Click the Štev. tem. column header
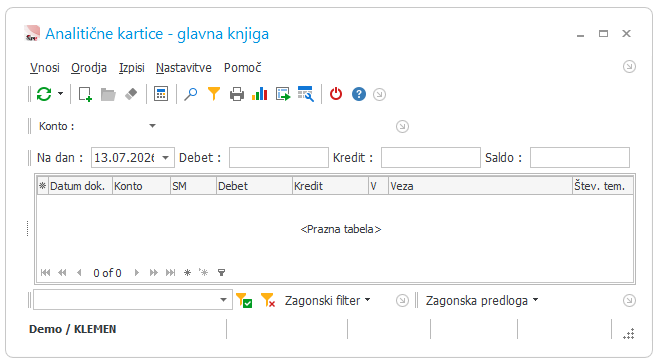Screen dimensions: 655x360 [603, 186]
